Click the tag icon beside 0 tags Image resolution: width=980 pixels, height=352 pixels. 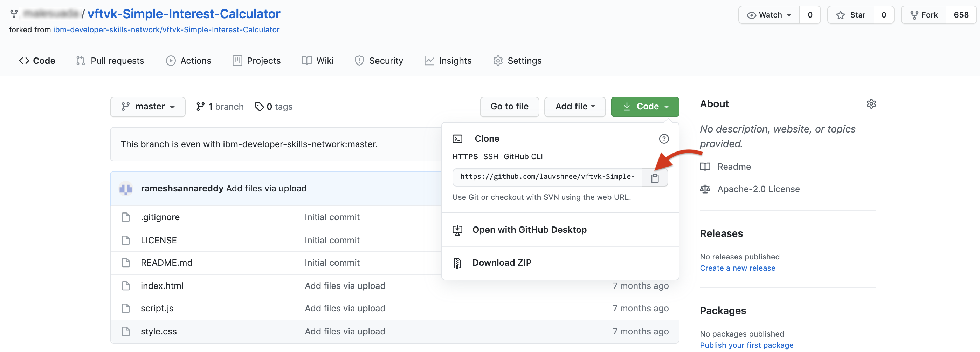click(259, 107)
